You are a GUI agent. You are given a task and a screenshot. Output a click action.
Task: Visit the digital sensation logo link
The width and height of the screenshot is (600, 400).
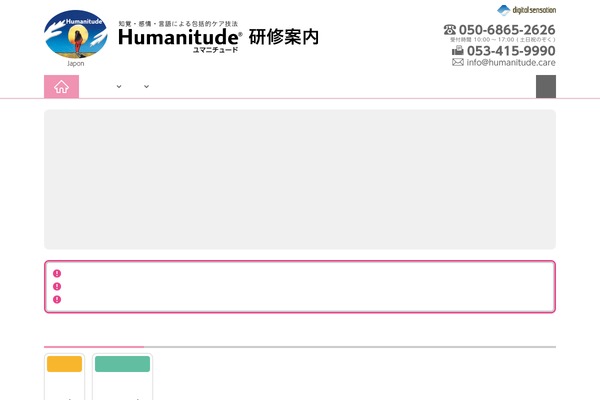coord(527,10)
